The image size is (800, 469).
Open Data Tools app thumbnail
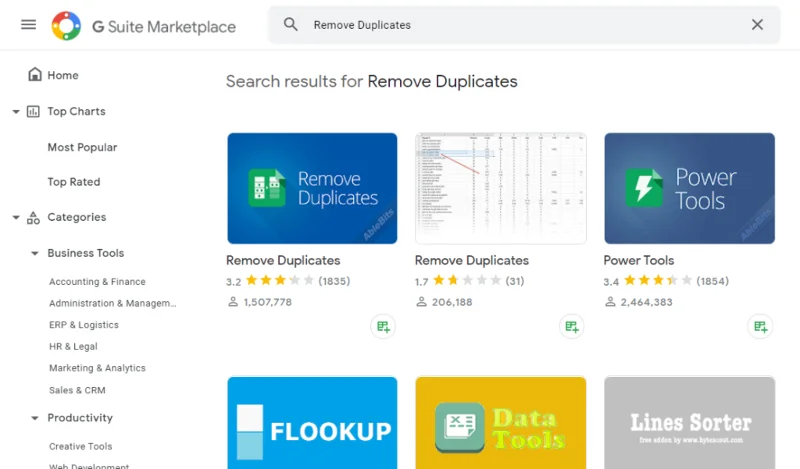coord(501,423)
